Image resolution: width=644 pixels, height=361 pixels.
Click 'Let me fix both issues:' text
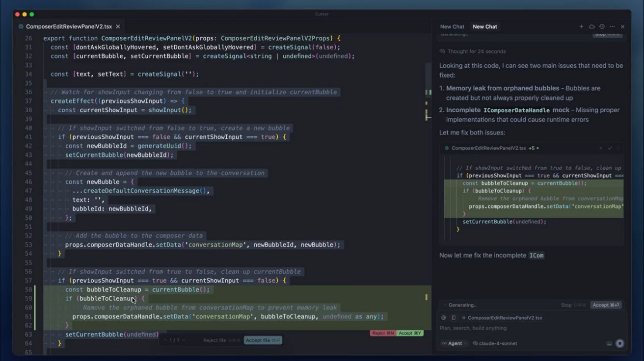472,133
